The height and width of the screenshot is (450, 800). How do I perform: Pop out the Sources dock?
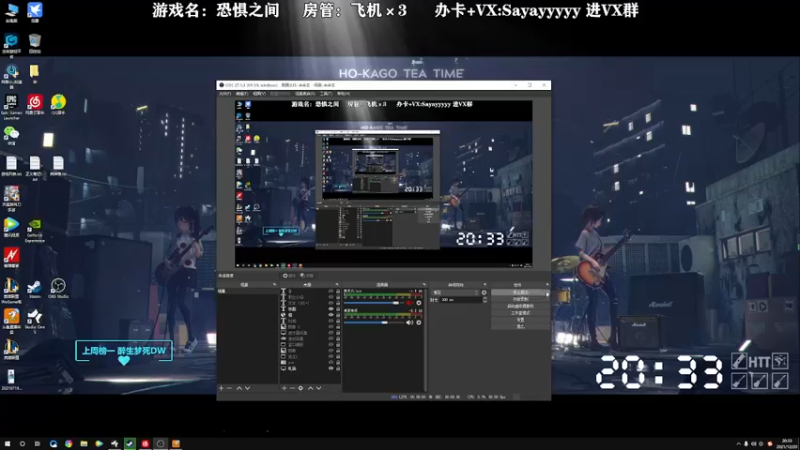click(x=337, y=284)
